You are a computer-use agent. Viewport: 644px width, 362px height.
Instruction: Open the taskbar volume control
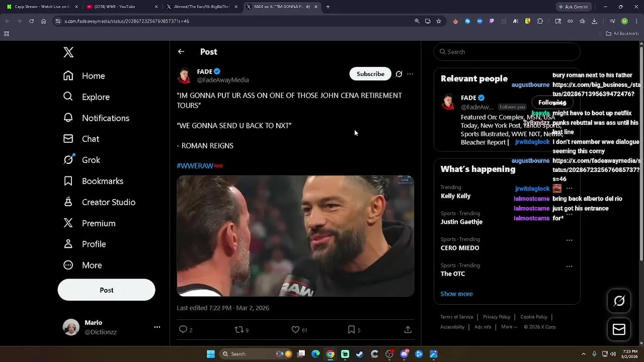[x=614, y=354]
